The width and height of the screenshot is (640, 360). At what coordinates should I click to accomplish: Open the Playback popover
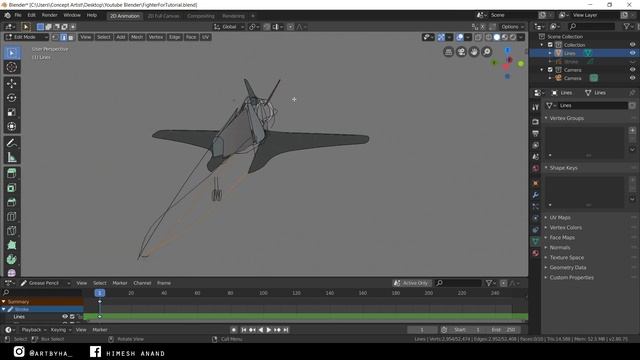click(x=33, y=330)
